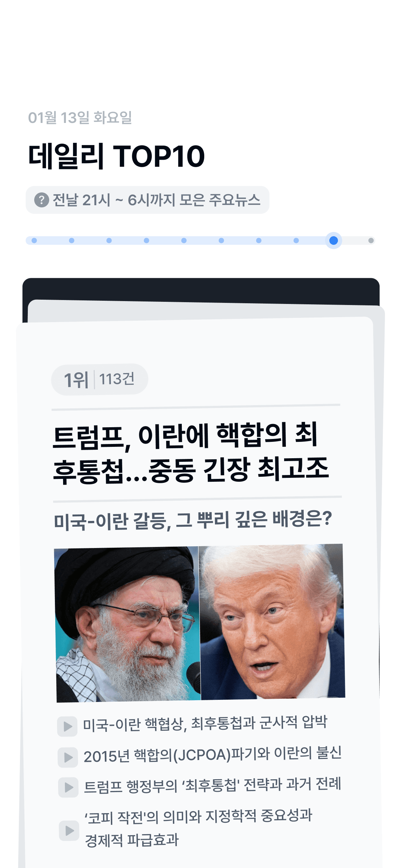Select the last gray progress dot
Screen dimensions: 401x868
point(371,241)
